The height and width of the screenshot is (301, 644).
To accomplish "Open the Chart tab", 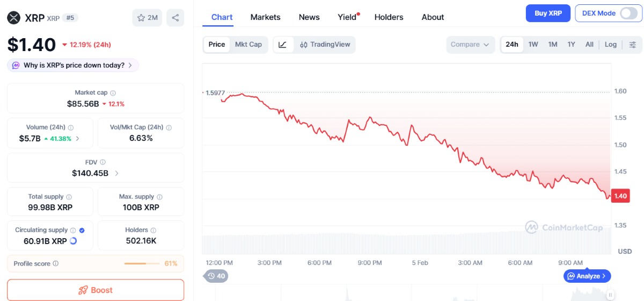I will tap(222, 17).
